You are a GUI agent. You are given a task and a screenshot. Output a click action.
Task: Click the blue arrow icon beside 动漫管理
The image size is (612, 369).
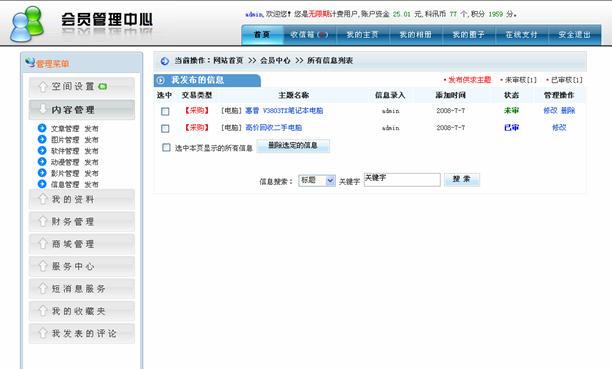[42, 162]
